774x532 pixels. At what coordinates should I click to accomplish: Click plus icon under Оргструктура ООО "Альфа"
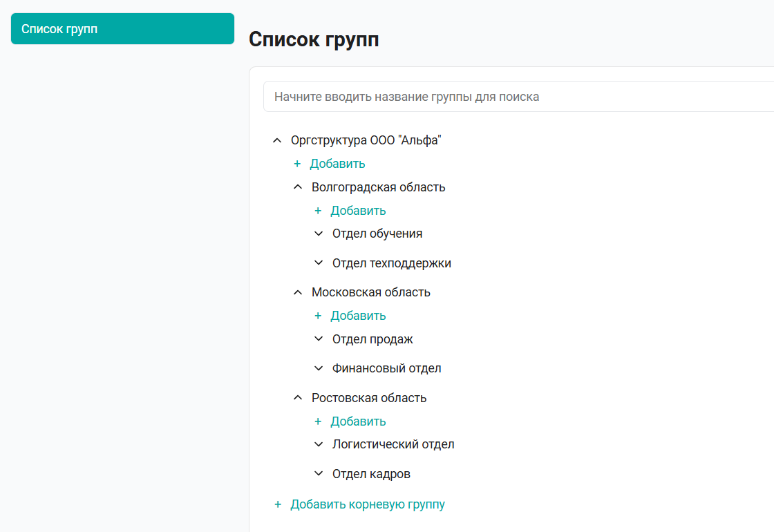(x=297, y=164)
